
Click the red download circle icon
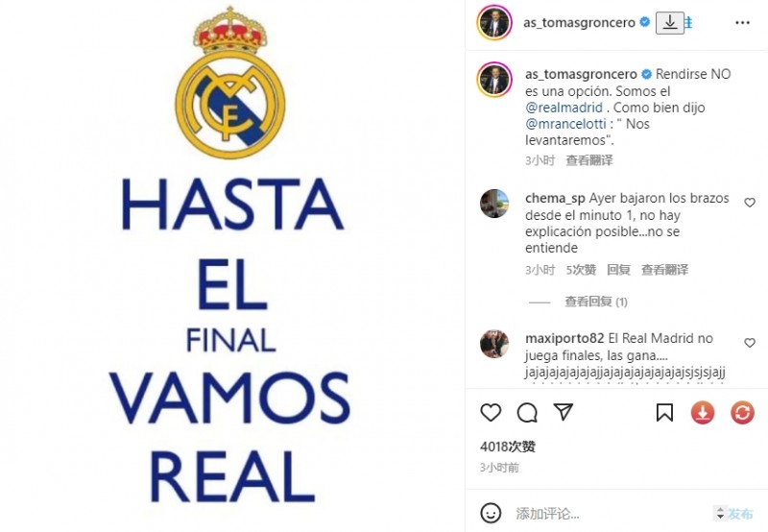click(x=703, y=413)
